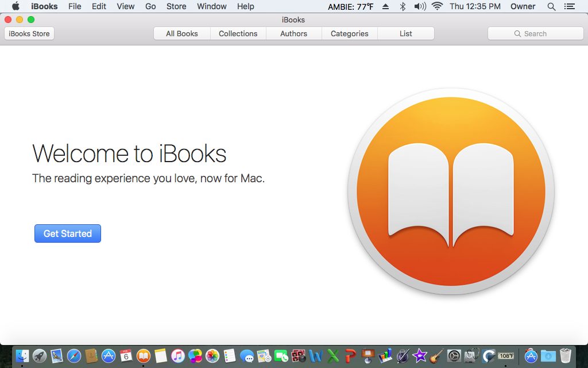Switch to the All Books tab
The image size is (588, 368).
[x=182, y=33]
